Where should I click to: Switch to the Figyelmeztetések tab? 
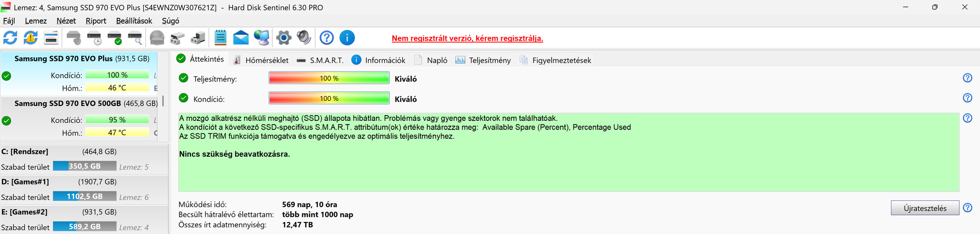coord(556,60)
